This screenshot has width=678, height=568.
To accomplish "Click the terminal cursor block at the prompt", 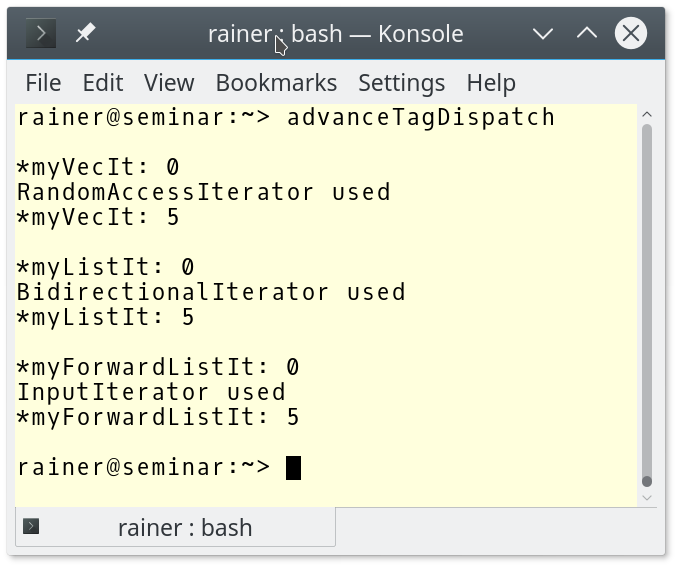I will (293, 468).
